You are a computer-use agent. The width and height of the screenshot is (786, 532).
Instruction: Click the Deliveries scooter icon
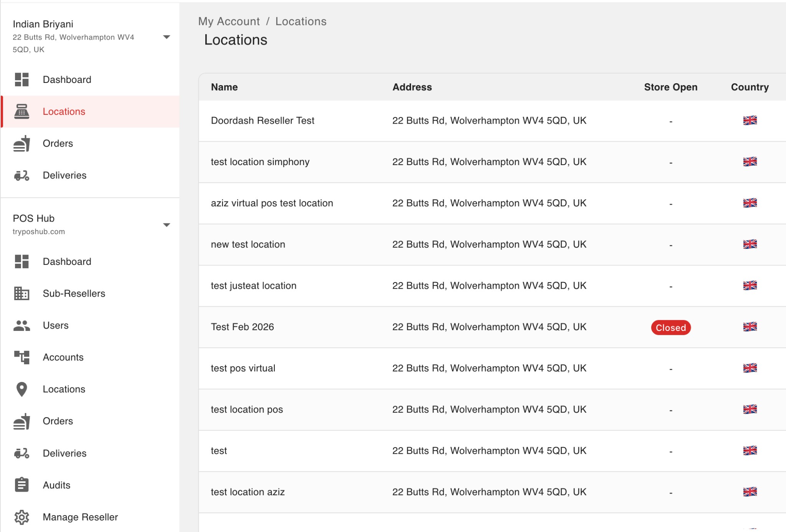(21, 175)
